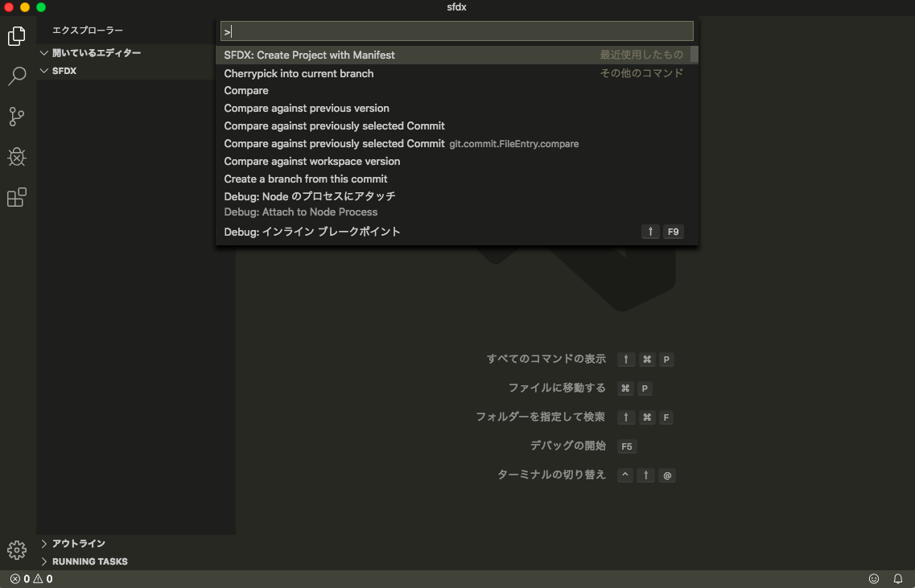Click the @ key badge

(667, 475)
